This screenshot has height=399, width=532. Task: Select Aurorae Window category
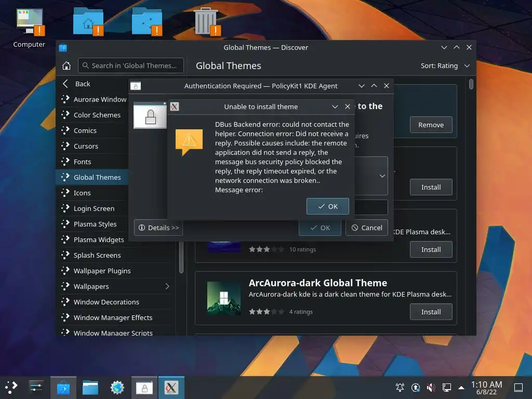(100, 99)
